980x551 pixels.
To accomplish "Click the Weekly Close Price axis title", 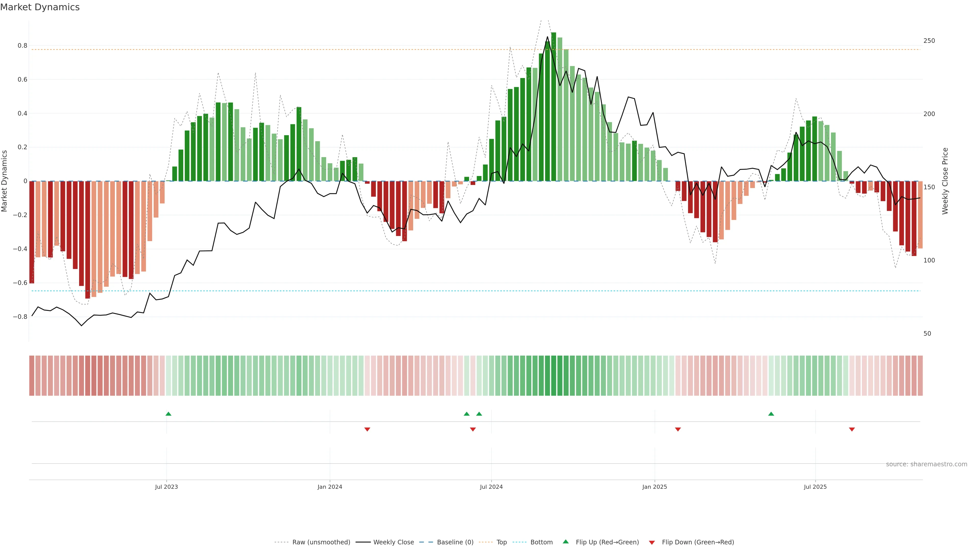I will [x=945, y=181].
